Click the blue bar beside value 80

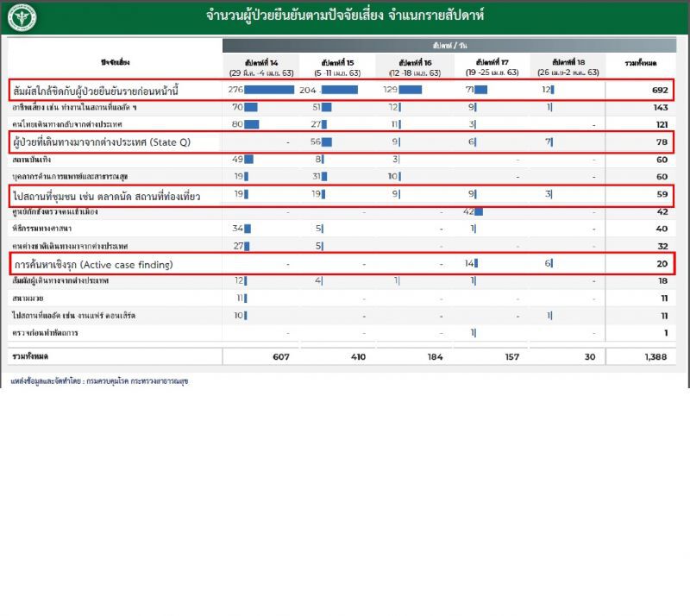(252, 124)
